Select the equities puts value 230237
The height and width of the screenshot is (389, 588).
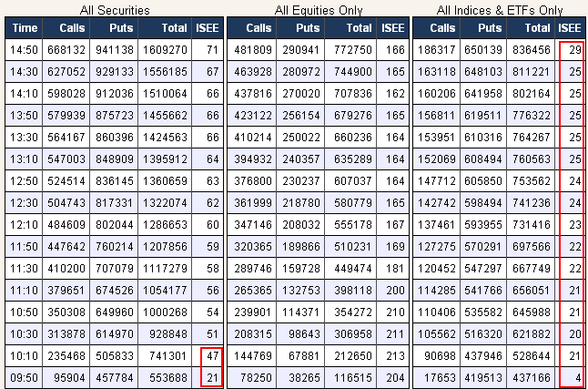point(300,181)
